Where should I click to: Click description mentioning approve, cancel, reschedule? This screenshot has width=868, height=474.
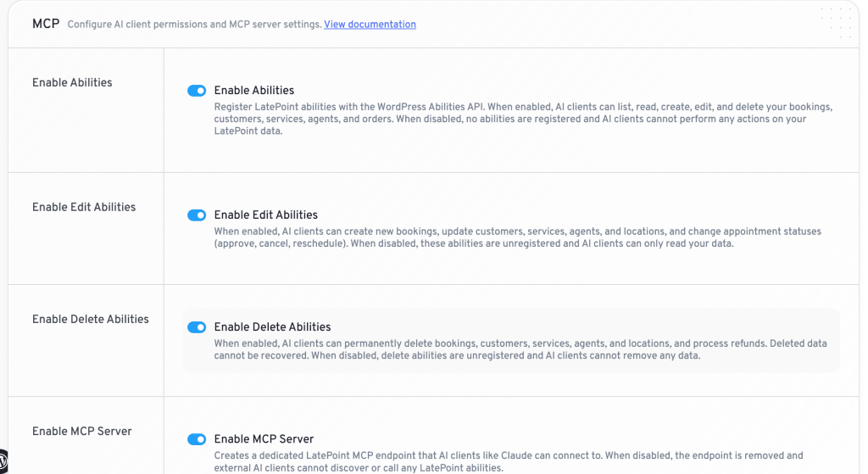[518, 237]
